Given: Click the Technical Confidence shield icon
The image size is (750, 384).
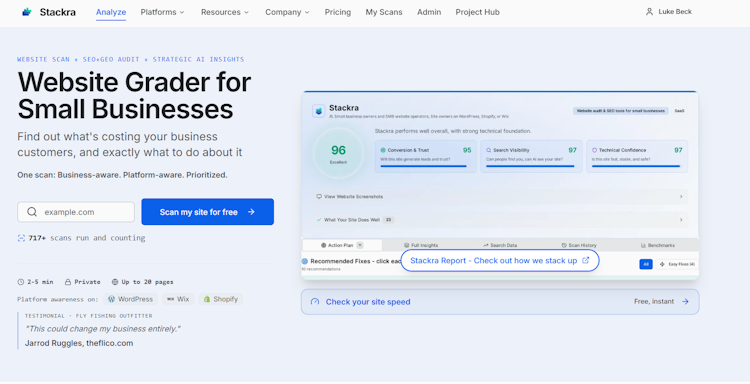Looking at the screenshot, I should pyautogui.click(x=595, y=150).
